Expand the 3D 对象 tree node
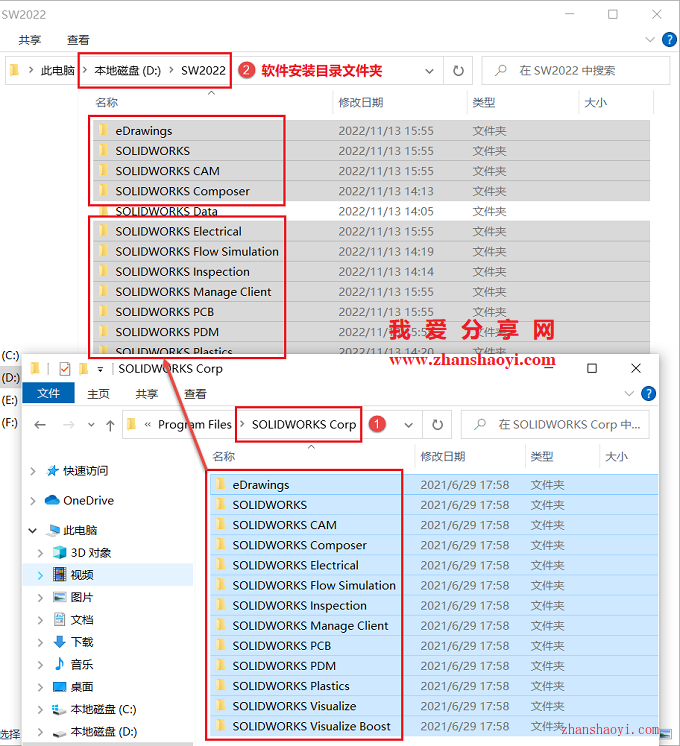This screenshot has width=680, height=746. point(40,553)
